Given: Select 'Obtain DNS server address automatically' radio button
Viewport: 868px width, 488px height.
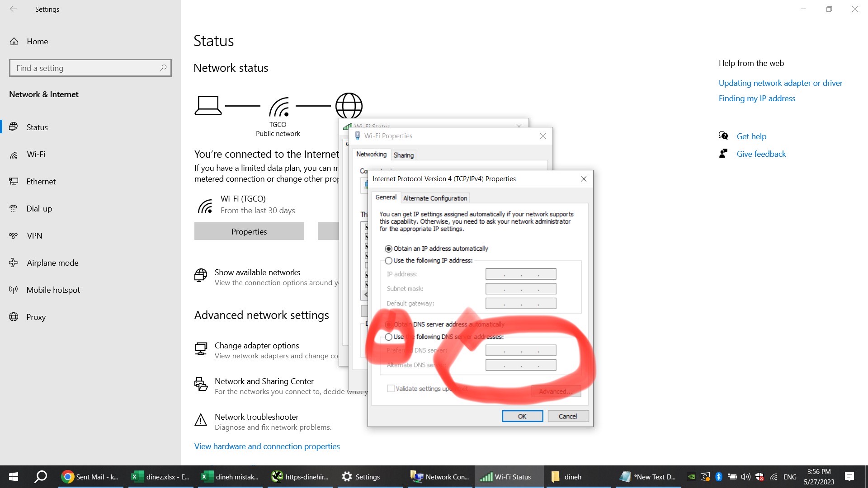Looking at the screenshot, I should [x=388, y=324].
